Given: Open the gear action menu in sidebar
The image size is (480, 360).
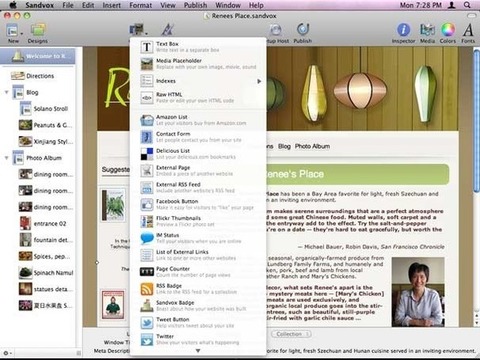Looking at the screenshot, I should tap(7, 353).
